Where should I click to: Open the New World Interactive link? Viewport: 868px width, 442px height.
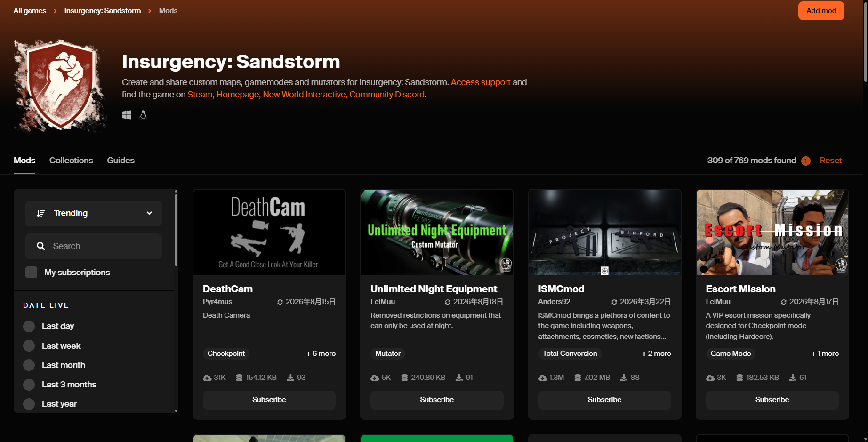coord(305,95)
